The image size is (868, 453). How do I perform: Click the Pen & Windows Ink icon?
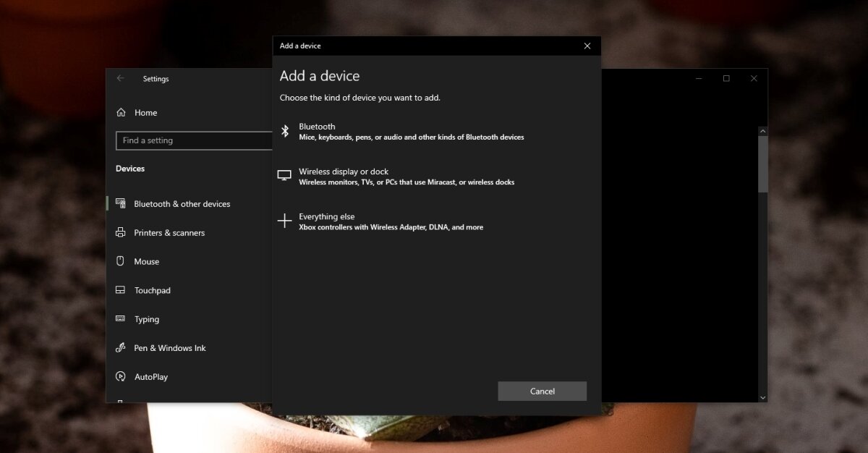click(x=120, y=348)
